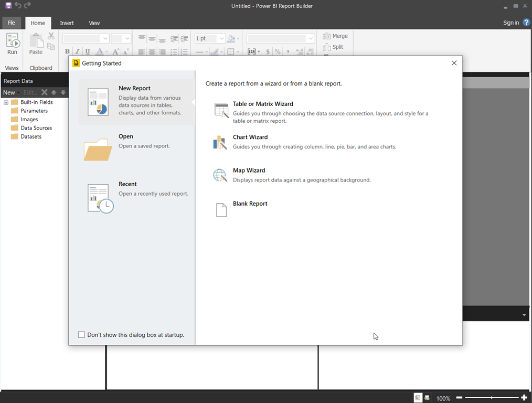
Task: Click the Sign in link
Action: [x=511, y=23]
